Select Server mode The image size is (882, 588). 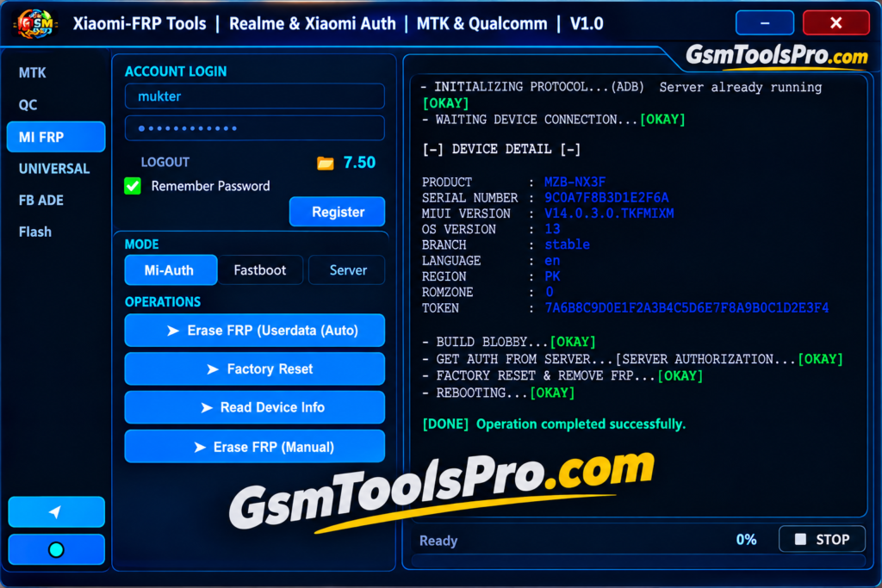348,269
